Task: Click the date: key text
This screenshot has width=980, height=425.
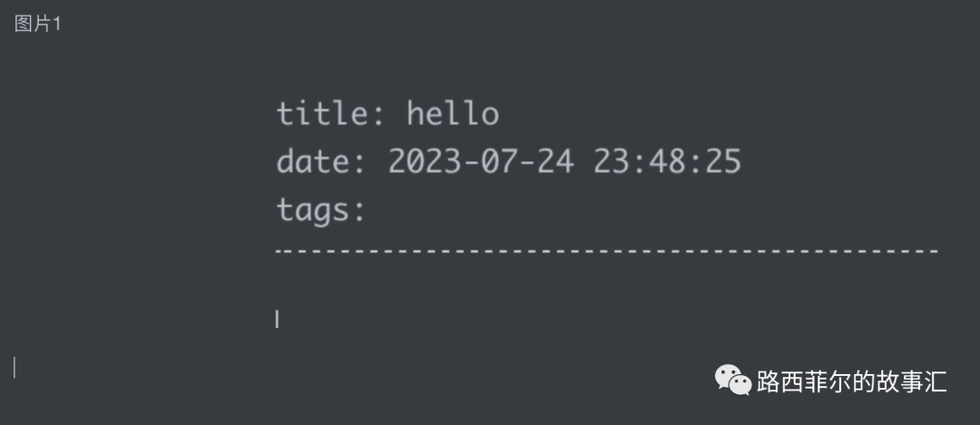Action: click(321, 162)
